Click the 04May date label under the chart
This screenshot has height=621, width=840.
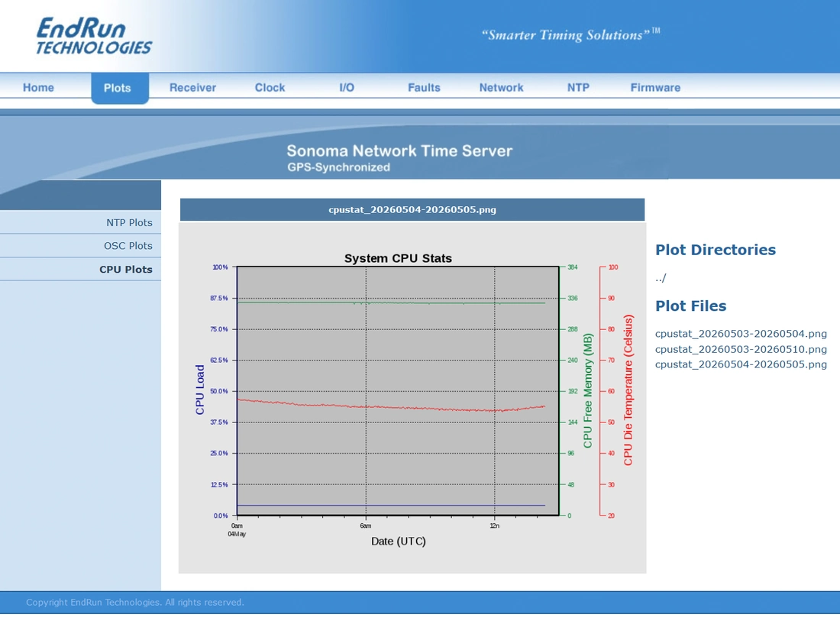click(237, 534)
